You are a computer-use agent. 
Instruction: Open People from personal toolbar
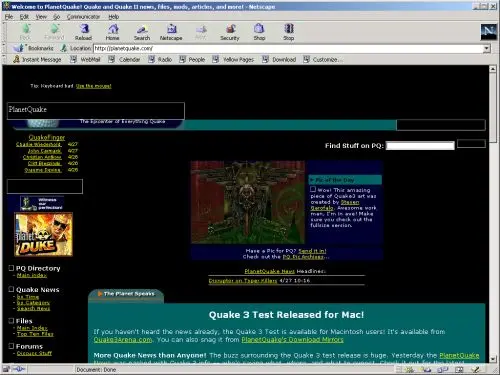click(192, 60)
